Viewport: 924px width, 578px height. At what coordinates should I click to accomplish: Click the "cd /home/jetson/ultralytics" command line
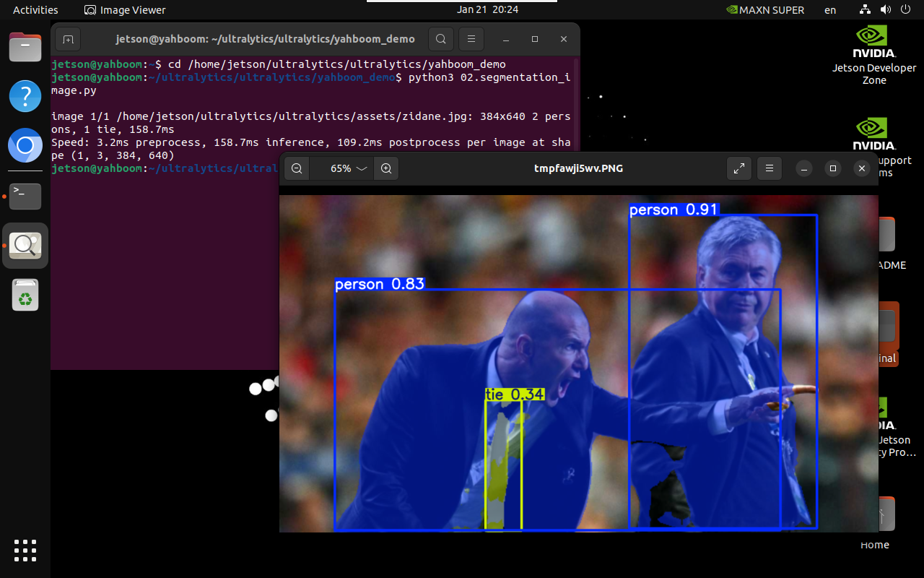coord(279,64)
